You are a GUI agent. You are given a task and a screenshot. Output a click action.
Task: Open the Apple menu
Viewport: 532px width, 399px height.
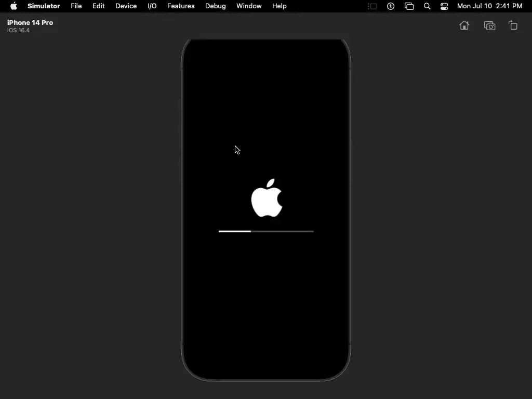click(14, 6)
